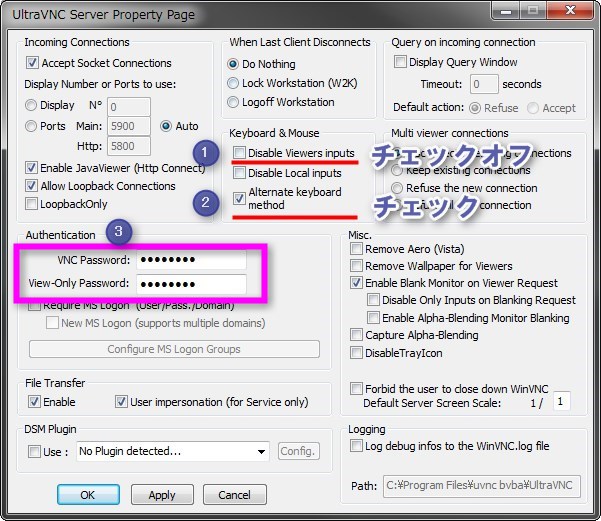Image resolution: width=601 pixels, height=521 pixels.
Task: Toggle Enable Blank Monitor on Viewer Request
Action: (356, 283)
